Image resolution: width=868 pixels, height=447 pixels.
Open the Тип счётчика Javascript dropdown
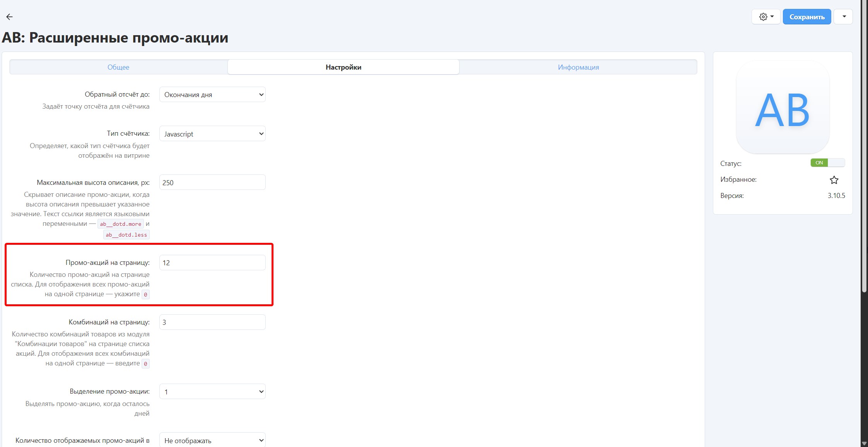point(212,134)
